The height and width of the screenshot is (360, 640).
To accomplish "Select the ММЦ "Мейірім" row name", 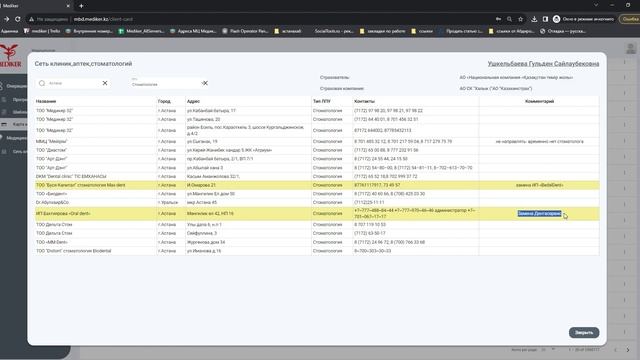I will point(51,142).
